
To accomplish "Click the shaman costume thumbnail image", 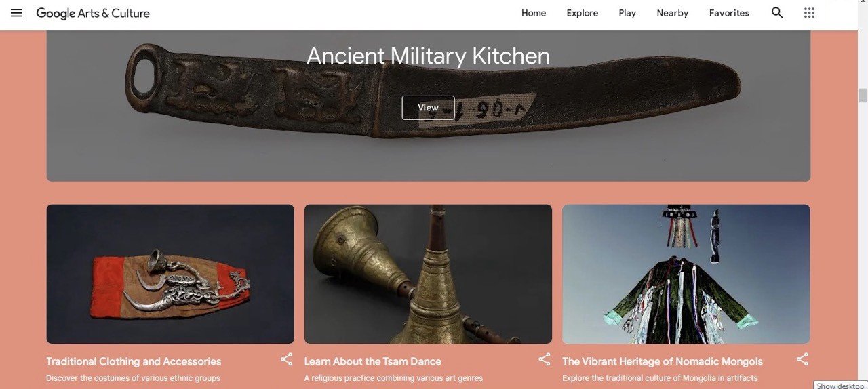I will click(686, 274).
